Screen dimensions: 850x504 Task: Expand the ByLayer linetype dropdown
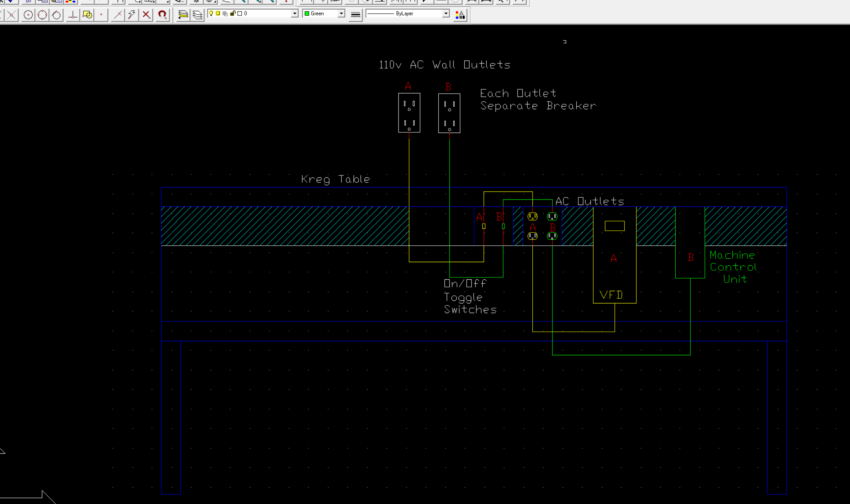[x=446, y=13]
